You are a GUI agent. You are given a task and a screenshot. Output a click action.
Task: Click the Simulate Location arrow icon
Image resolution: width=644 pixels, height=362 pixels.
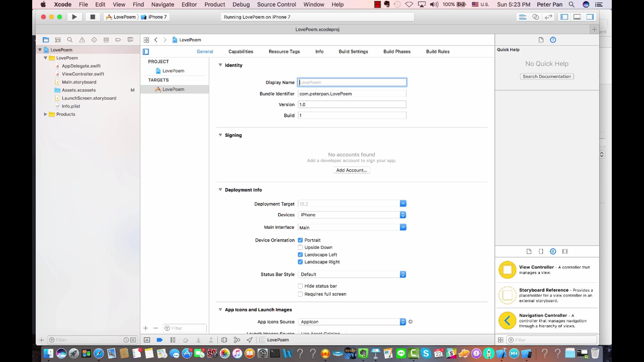(250, 340)
